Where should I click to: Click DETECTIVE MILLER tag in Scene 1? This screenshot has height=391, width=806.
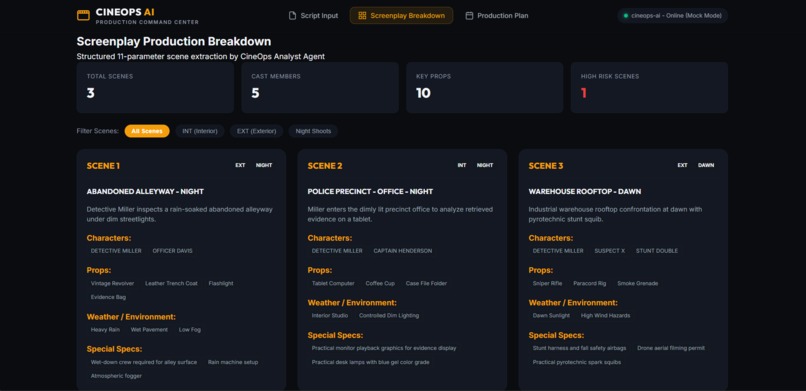(116, 251)
